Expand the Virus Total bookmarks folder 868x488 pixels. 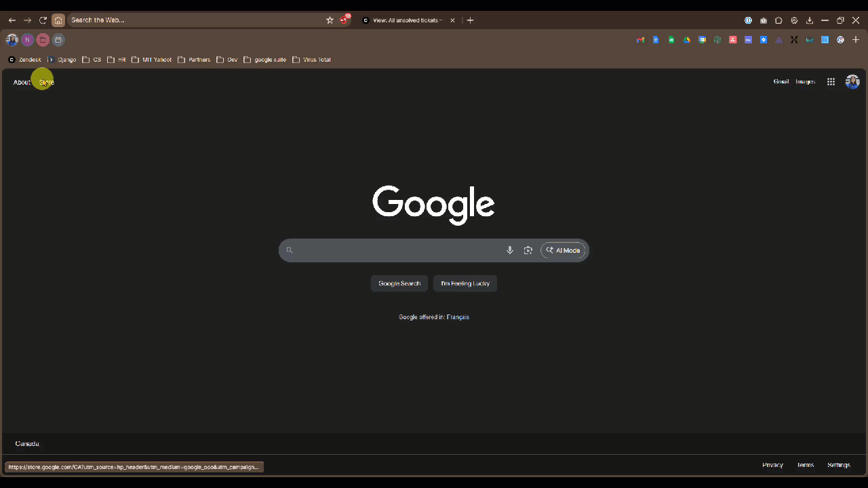coord(312,60)
